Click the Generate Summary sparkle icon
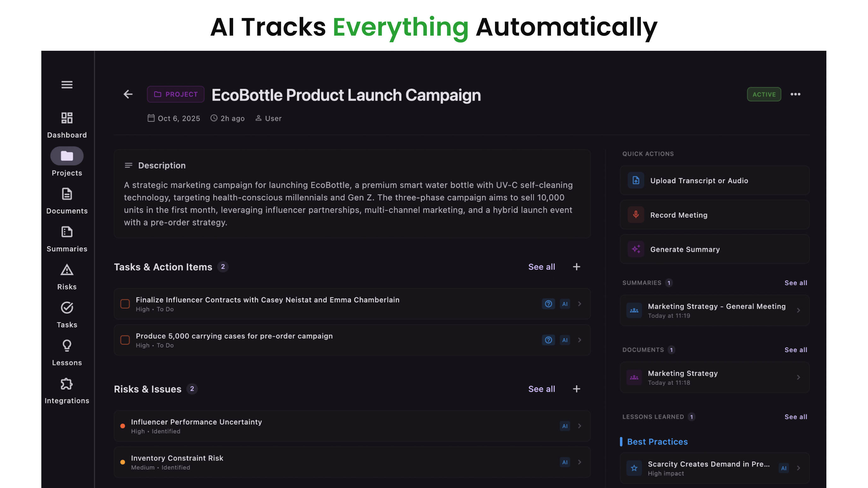The width and height of the screenshot is (868, 488). (636, 249)
